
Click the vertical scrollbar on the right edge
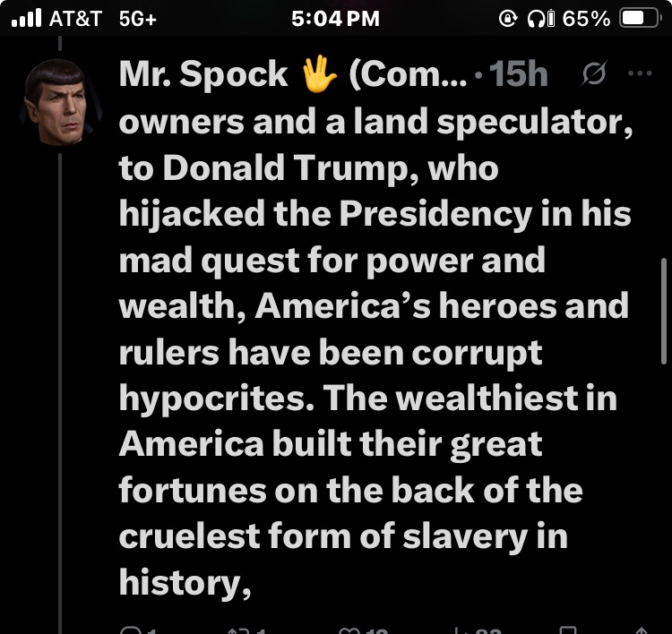(x=662, y=313)
